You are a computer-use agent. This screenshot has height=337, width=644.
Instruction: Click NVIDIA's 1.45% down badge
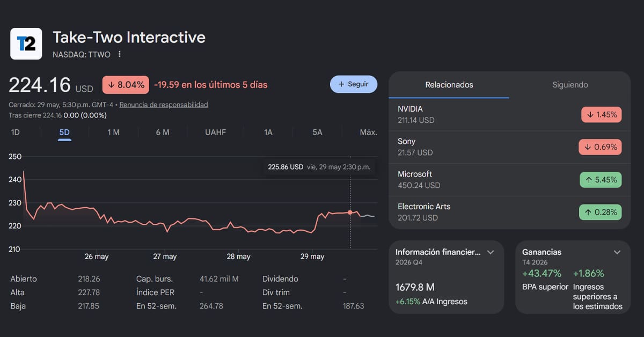601,114
